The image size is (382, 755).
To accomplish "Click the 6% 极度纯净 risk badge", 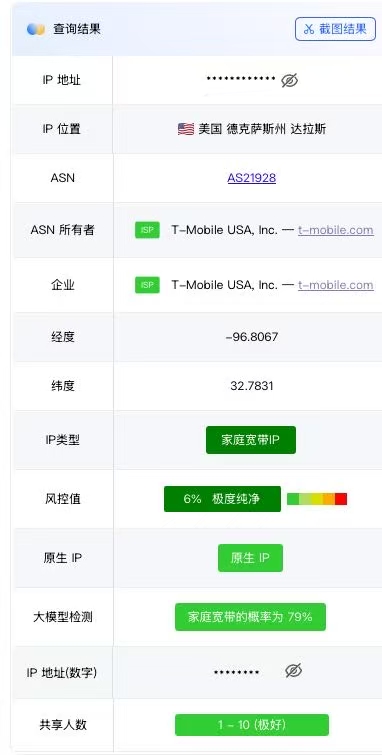I will point(222,499).
